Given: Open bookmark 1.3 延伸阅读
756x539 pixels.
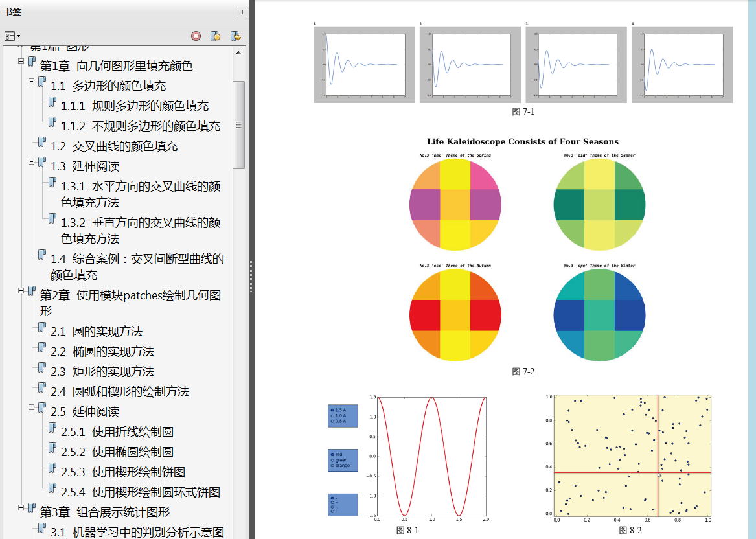Looking at the screenshot, I should point(85,166).
